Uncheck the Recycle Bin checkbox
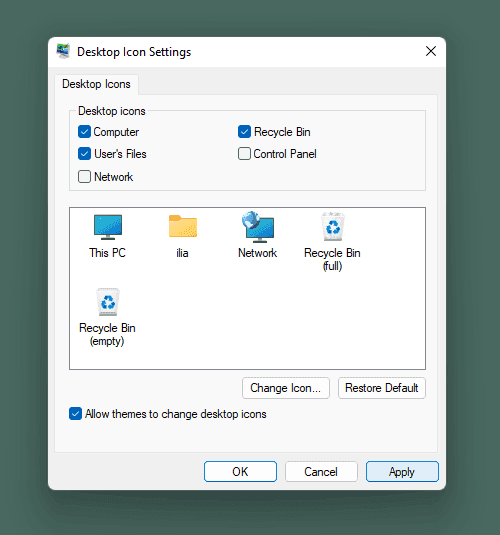This screenshot has width=500, height=535. tap(244, 132)
